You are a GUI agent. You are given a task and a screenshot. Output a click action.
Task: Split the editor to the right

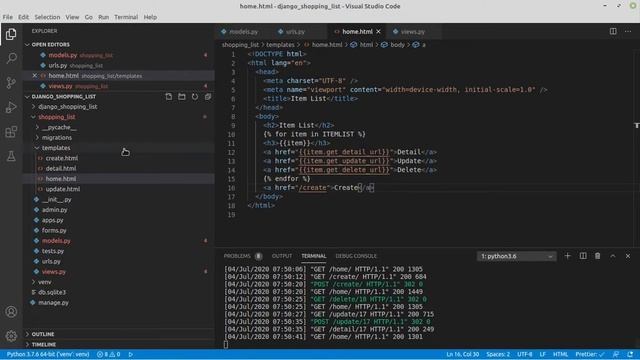(613, 31)
